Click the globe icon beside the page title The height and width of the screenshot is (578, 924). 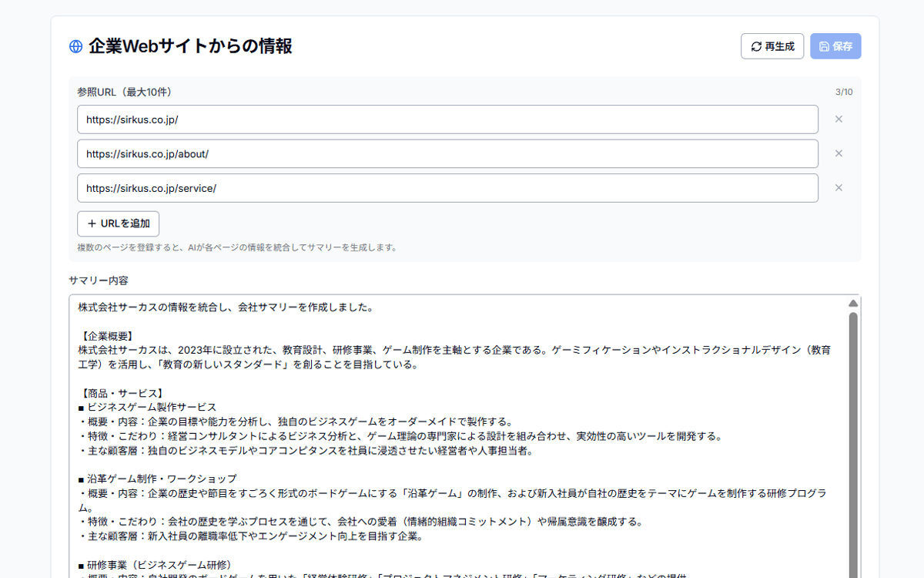click(75, 45)
